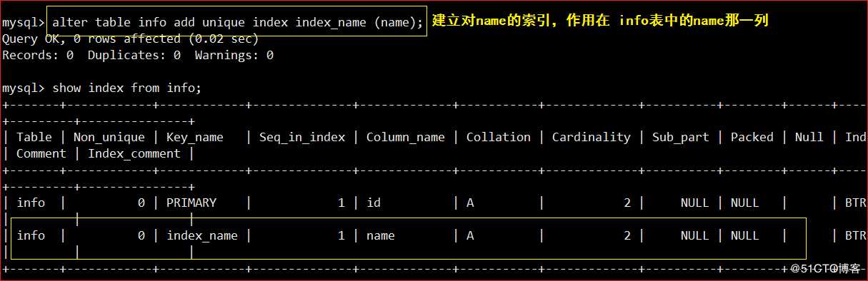This screenshot has width=868, height=281.
Task: Click the 'Sub_part' column header
Action: [x=681, y=137]
